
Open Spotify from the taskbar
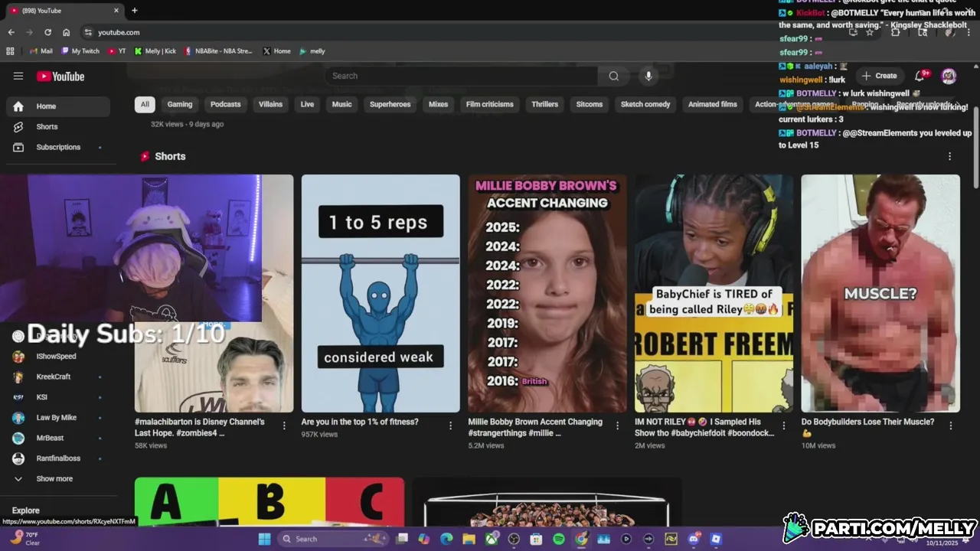pyautogui.click(x=559, y=539)
